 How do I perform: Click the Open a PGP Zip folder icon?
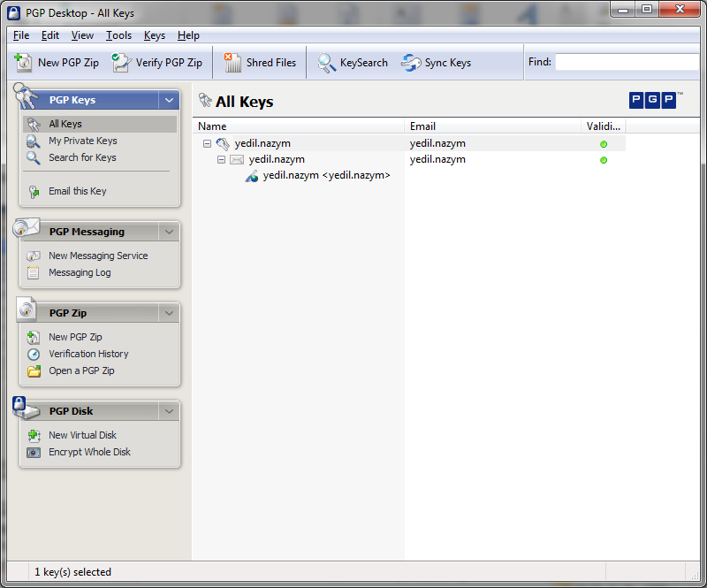(34, 371)
